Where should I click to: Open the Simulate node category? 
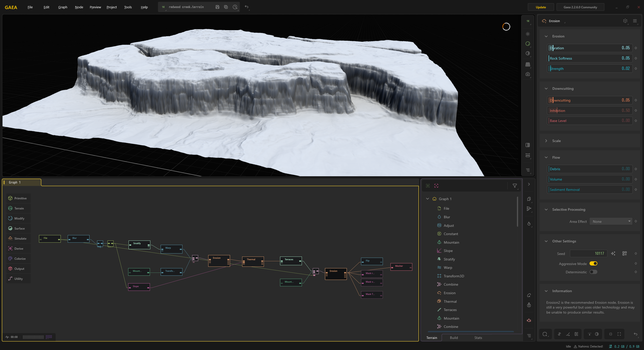pos(18,238)
